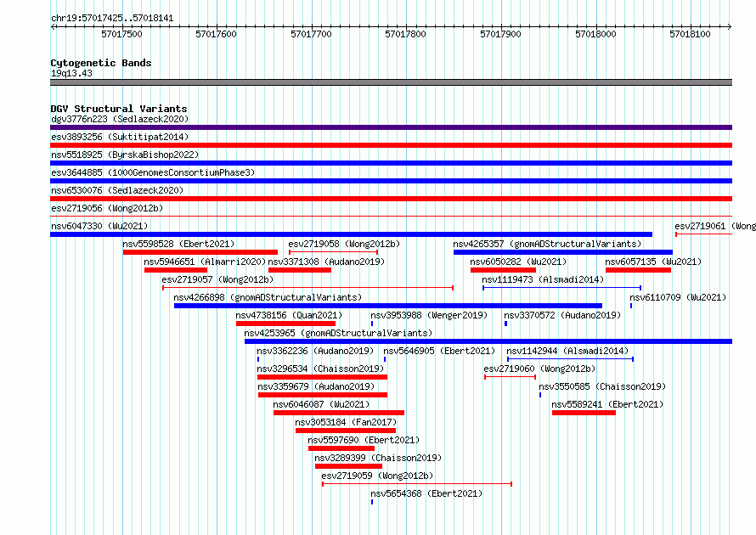The image size is (756, 535).
Task: Select the 19q13.43 band label
Action: click(x=71, y=73)
